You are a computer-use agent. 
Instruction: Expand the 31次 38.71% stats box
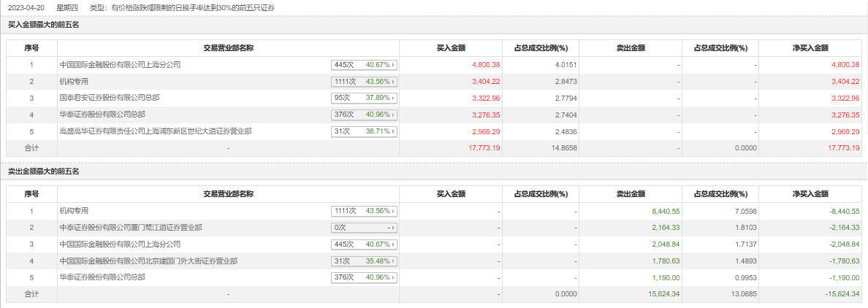pos(364,131)
